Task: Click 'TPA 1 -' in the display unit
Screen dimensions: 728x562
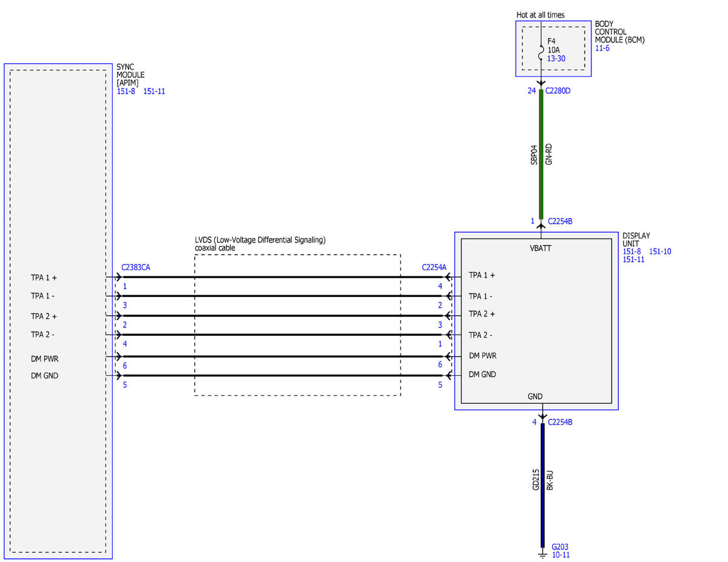Action: tap(480, 296)
